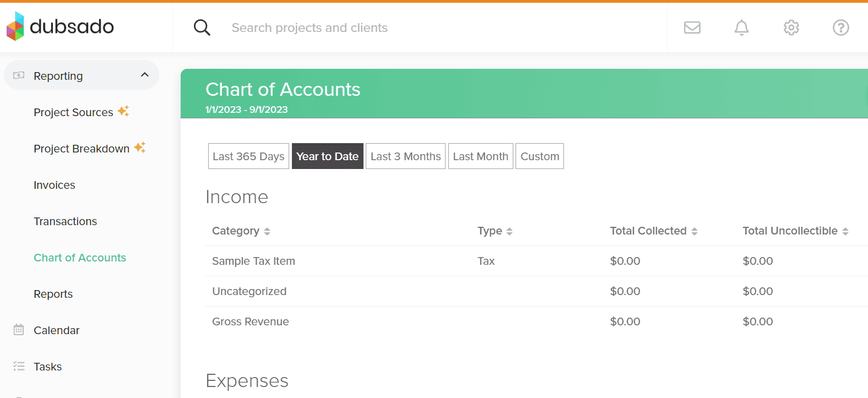Select the Year to Date range
This screenshot has width=868, height=398.
pyautogui.click(x=327, y=156)
